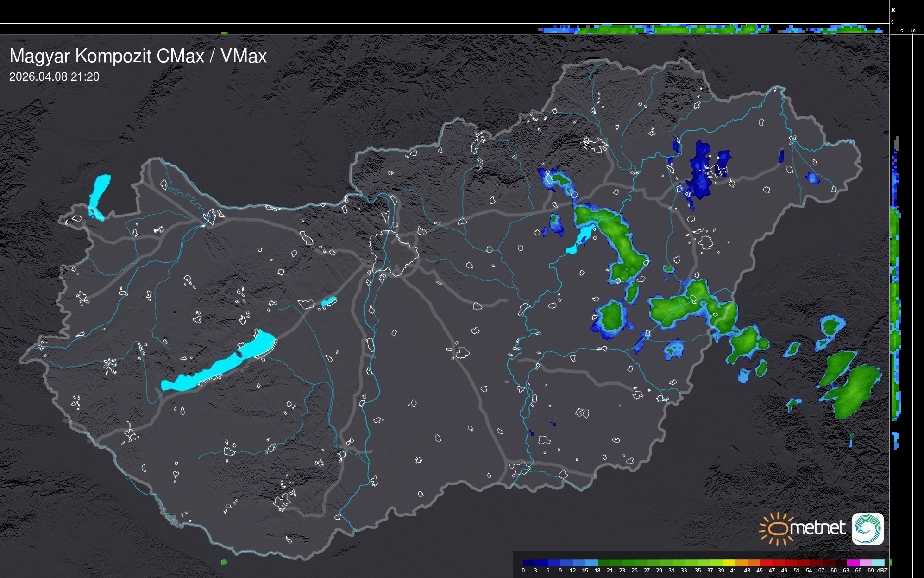Click the Budapest city outline
The image size is (924, 578).
394,253
